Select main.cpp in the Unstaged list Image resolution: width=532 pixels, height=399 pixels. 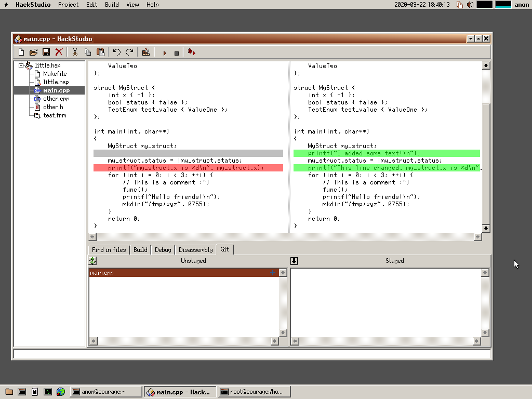pos(183,273)
